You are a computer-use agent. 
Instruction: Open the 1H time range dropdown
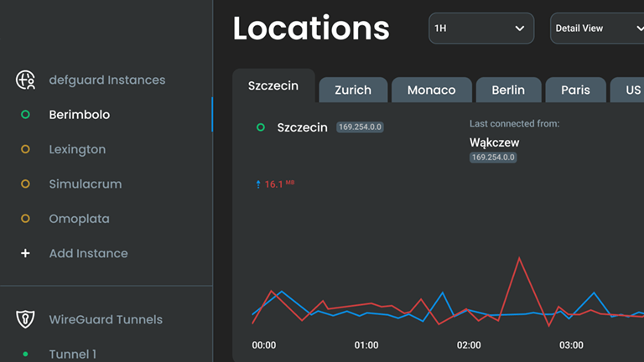click(480, 28)
